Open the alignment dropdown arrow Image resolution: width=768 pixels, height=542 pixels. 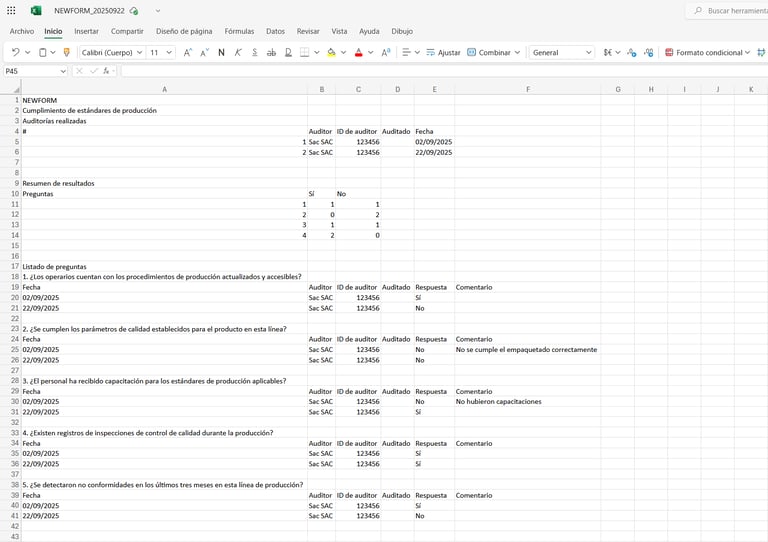click(x=417, y=52)
